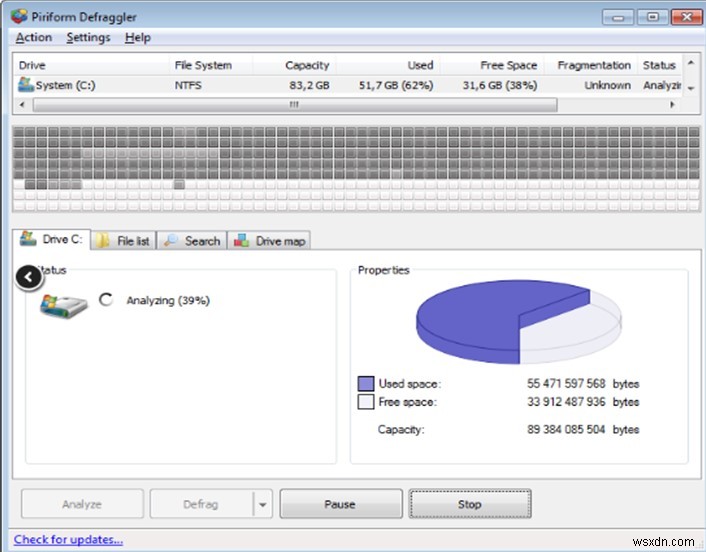Open the Action menu

click(34, 37)
